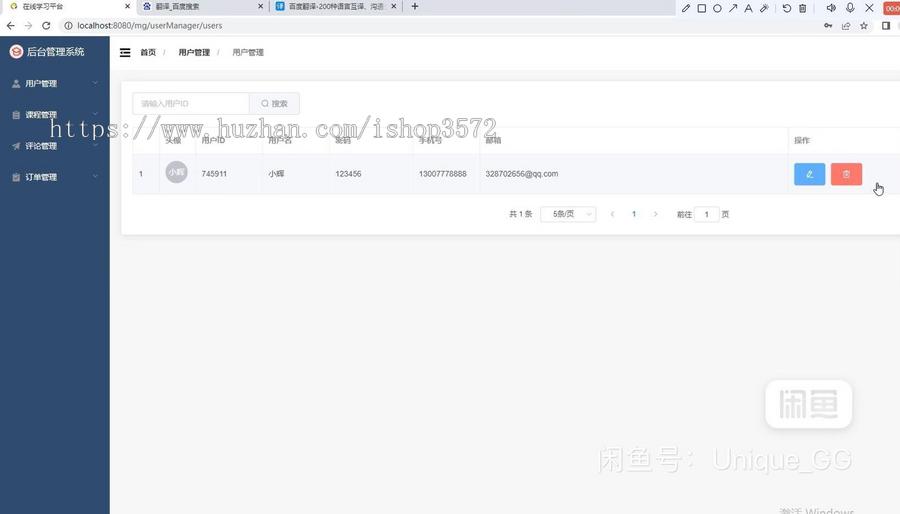Viewport: 900px width, 514px height.
Task: Collapse sidebar with hamburger menu icon
Action: click(x=125, y=52)
